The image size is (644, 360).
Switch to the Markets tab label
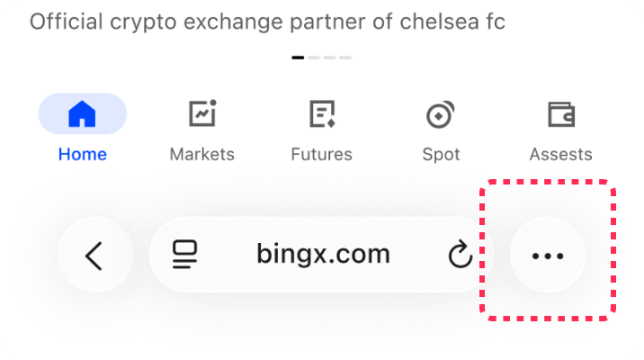pyautogui.click(x=202, y=154)
